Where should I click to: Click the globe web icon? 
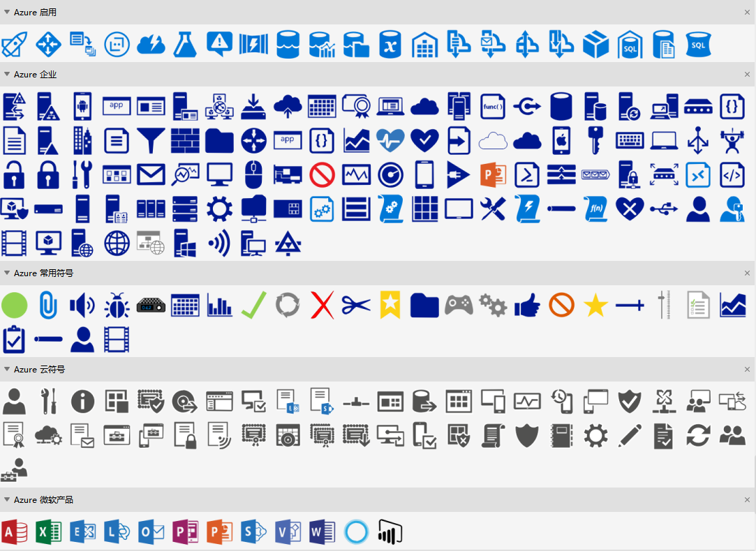(x=117, y=243)
